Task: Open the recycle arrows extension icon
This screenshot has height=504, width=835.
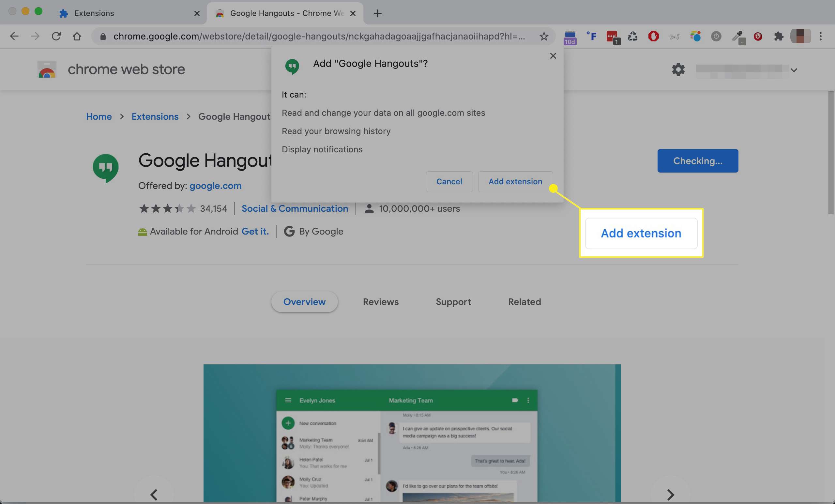Action: (632, 36)
